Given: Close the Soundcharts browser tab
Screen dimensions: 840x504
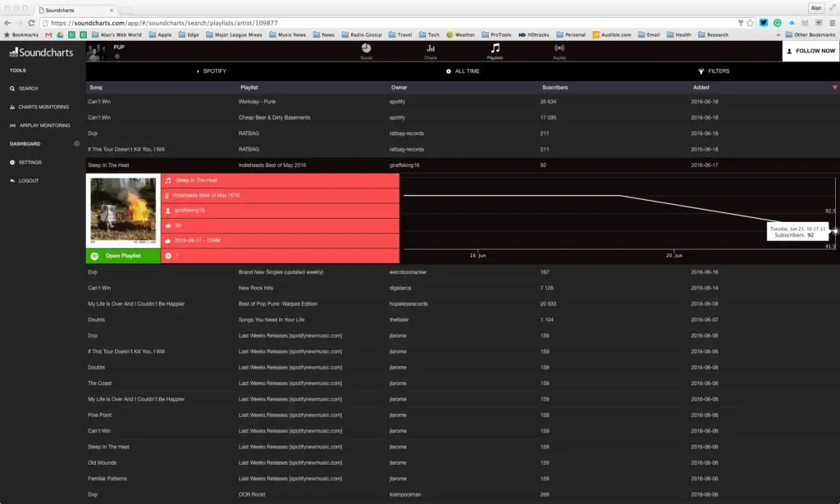Looking at the screenshot, I should click(x=112, y=10).
